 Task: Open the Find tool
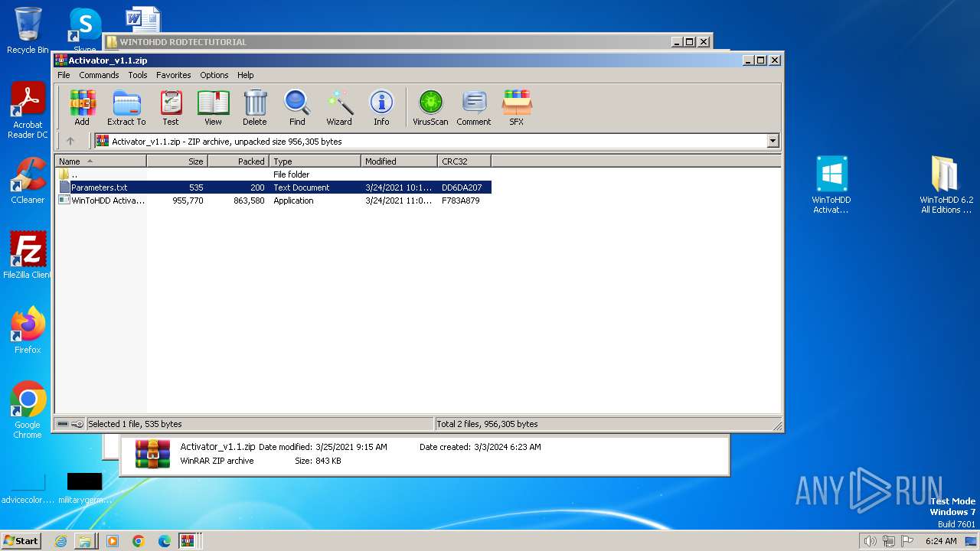coord(297,107)
